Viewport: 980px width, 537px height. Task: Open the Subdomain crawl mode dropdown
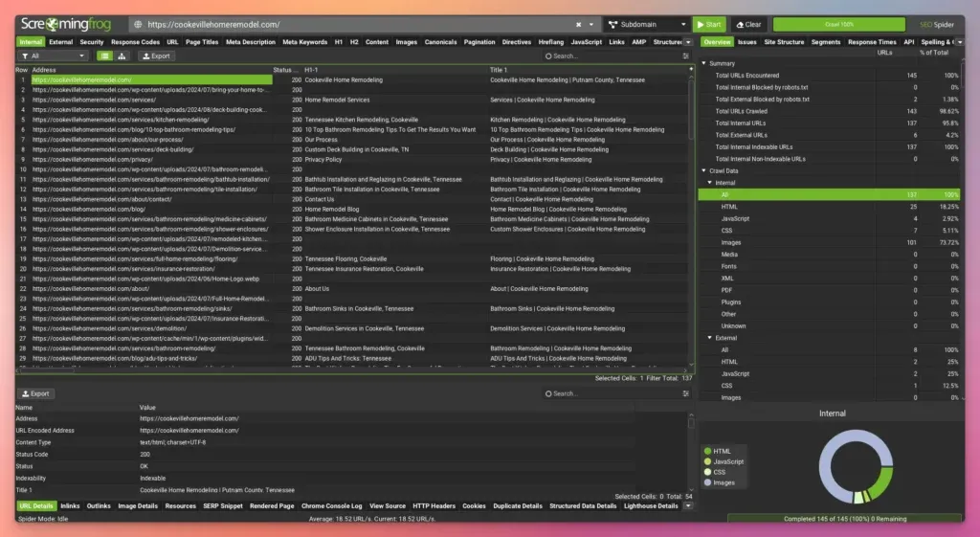[x=646, y=24]
